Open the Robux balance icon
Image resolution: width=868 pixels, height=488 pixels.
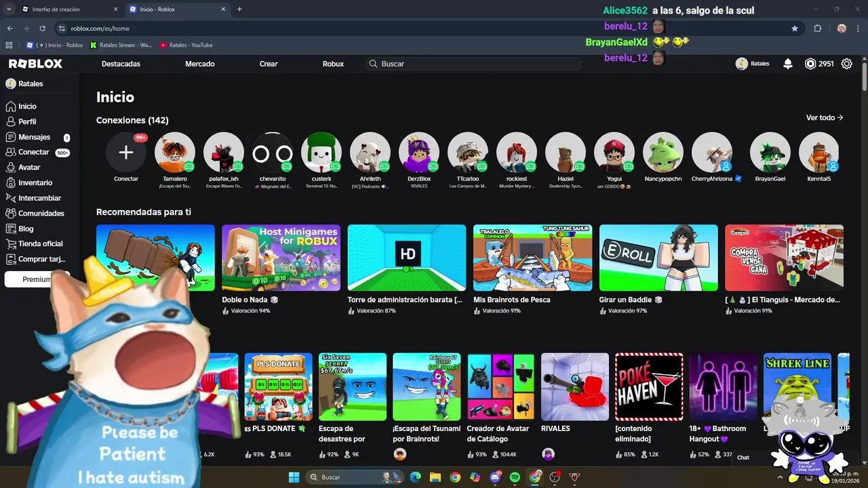tap(810, 64)
